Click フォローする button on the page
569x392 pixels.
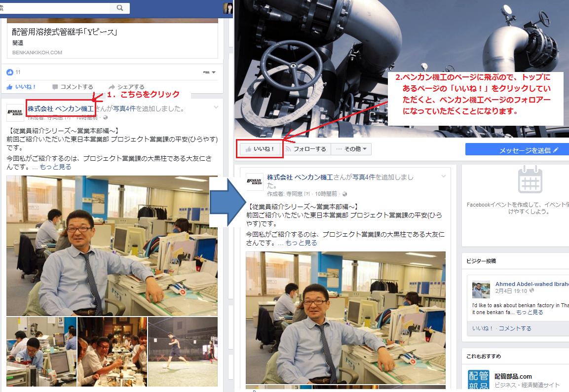[306, 149]
